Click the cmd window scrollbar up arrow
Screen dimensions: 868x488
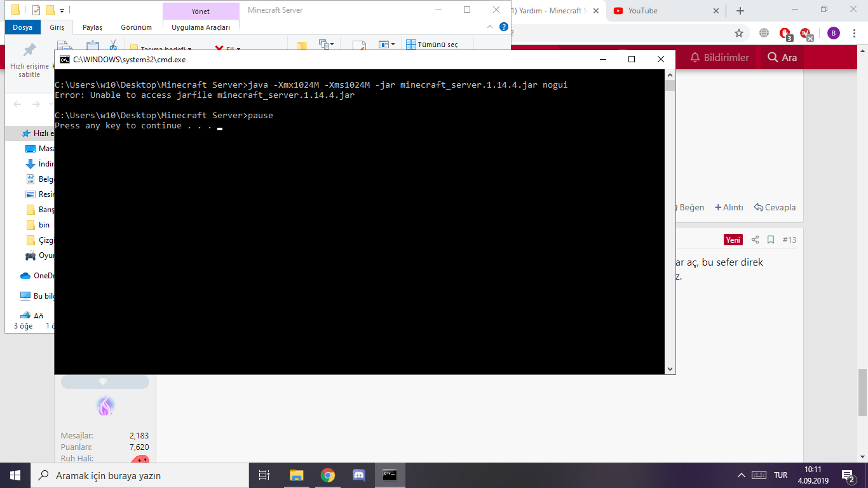[x=670, y=75]
